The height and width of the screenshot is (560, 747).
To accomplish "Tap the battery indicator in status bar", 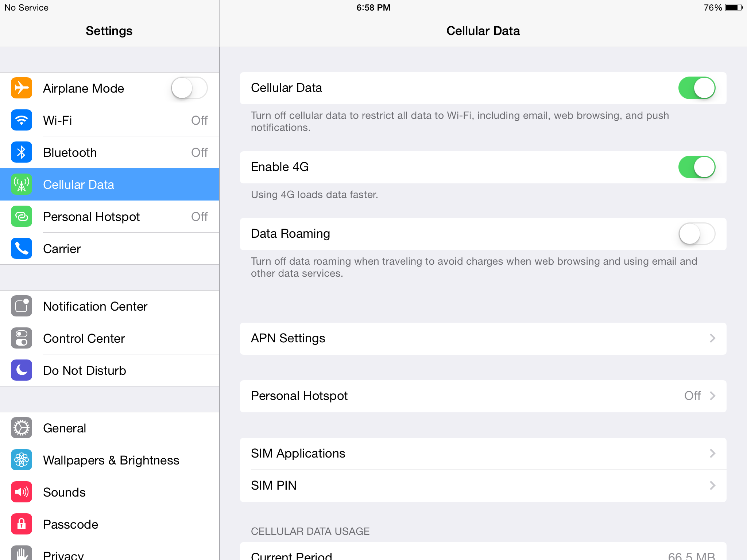I will (733, 8).
